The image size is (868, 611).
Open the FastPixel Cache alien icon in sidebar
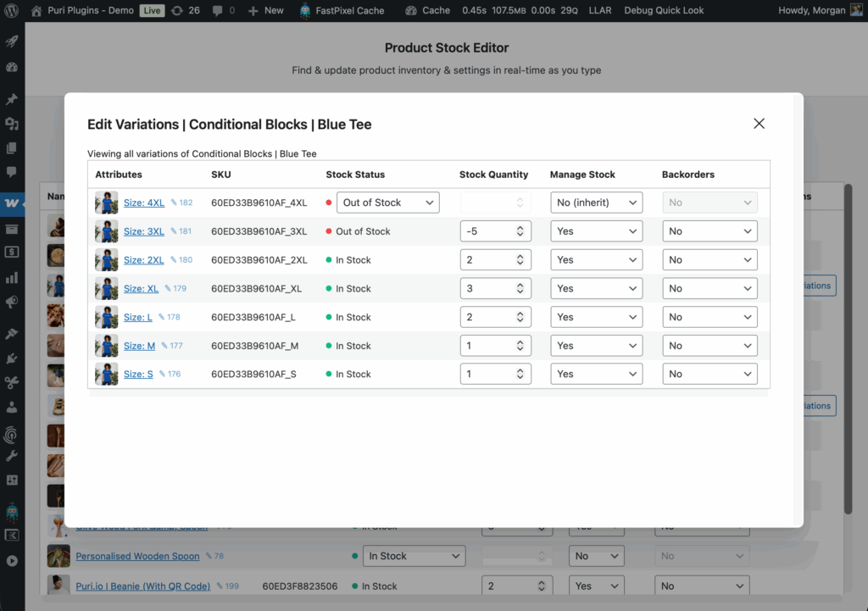(x=12, y=511)
